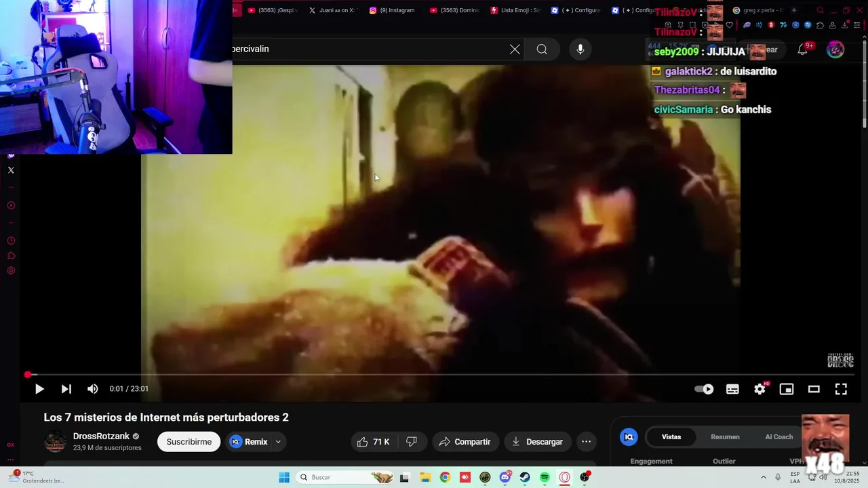The image size is (868, 488).
Task: Enable miniplayer mode
Action: 787,389
